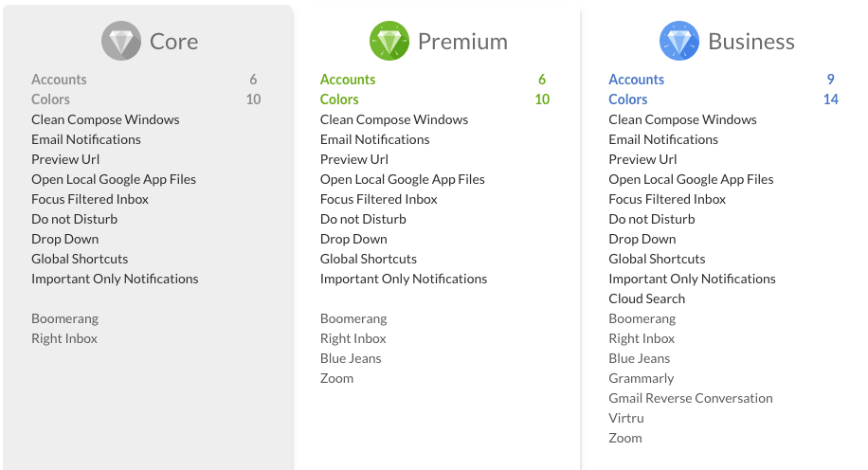Screen dimensions: 868x470
Task: Select the Business plan heading
Action: (x=751, y=42)
